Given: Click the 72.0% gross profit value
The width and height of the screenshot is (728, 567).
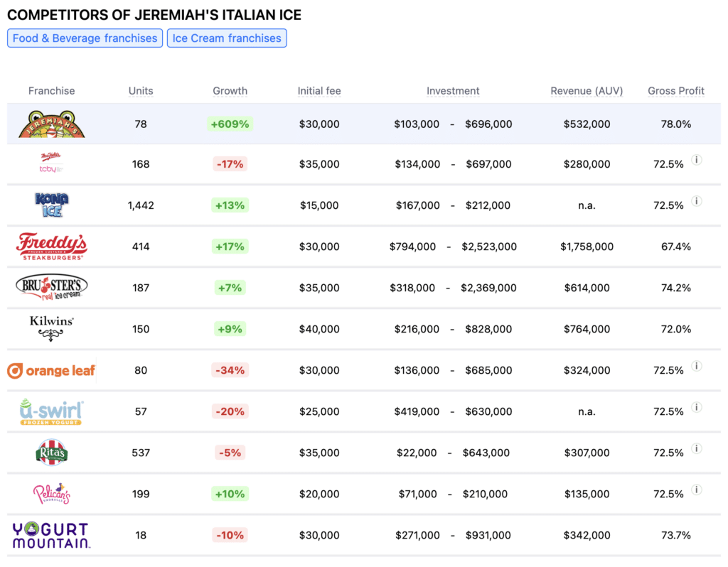Looking at the screenshot, I should click(676, 329).
